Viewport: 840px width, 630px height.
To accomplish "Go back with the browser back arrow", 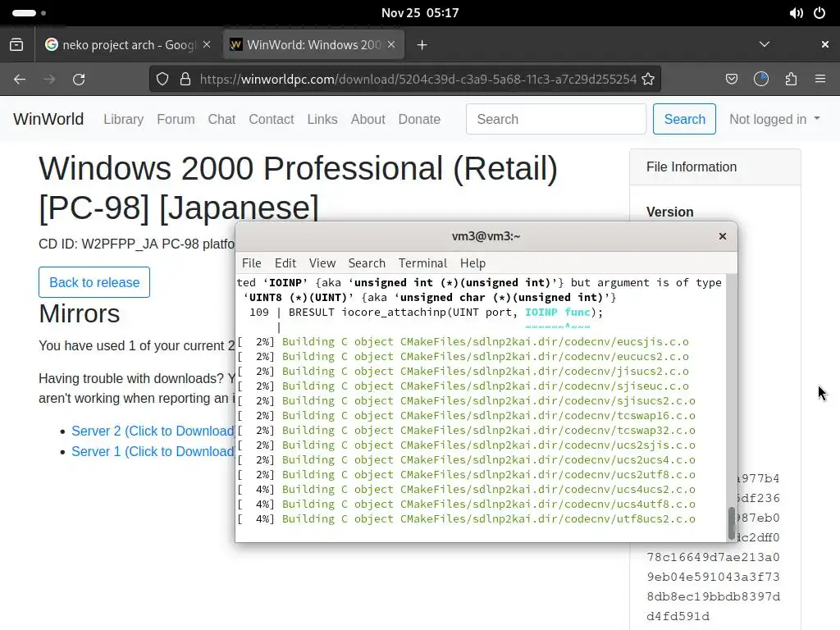I will [20, 80].
